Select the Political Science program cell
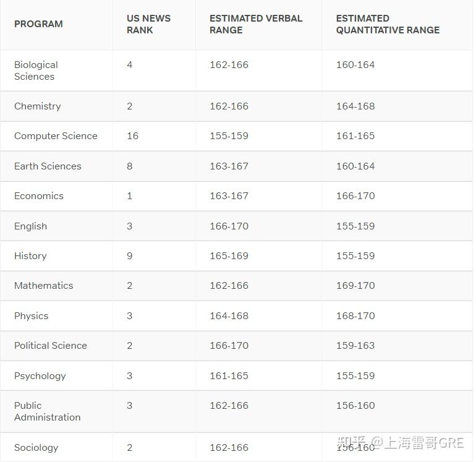 tap(51, 346)
